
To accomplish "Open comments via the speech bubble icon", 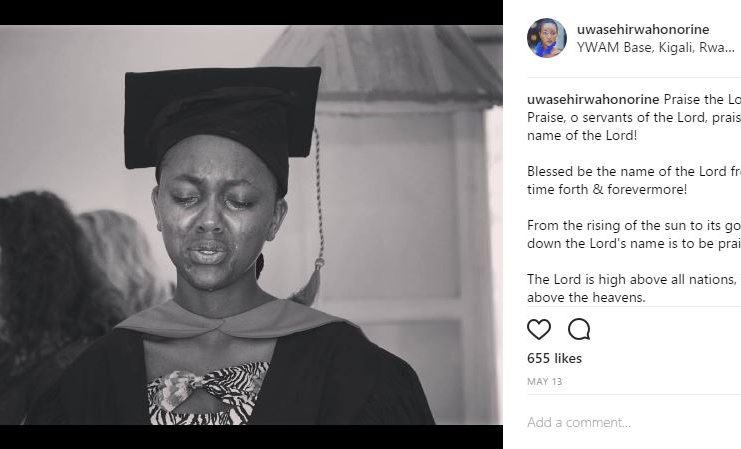I will 579,329.
